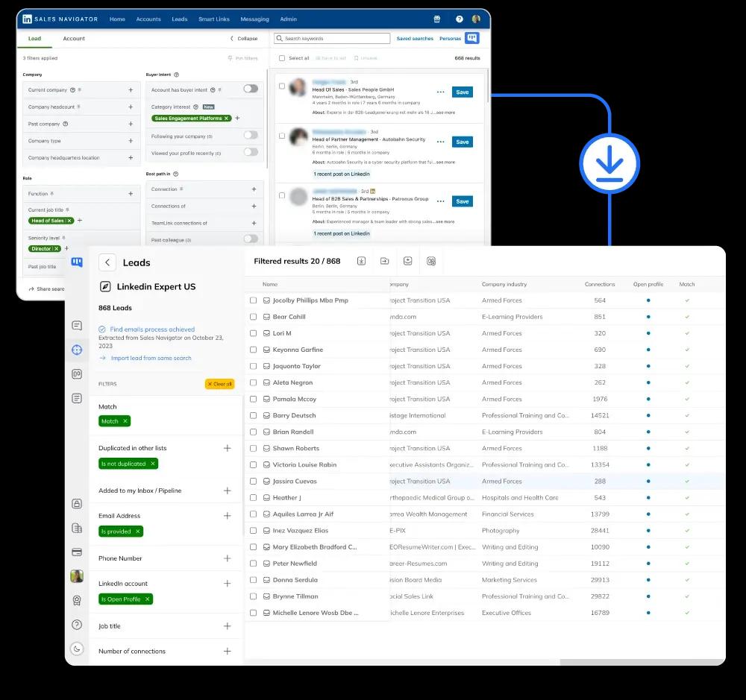Viewport: 746px width, 700px height.
Task: Toggle dark mode moon icon in sidebar
Action: coord(77,649)
